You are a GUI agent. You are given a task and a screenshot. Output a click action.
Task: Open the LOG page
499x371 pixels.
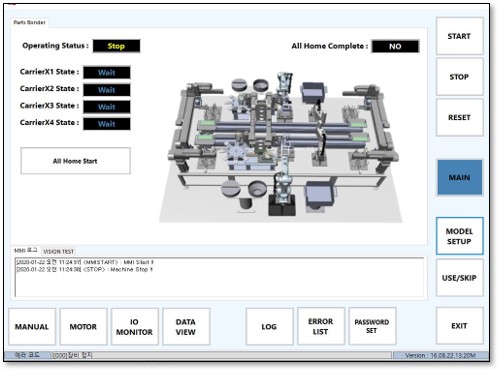269,326
